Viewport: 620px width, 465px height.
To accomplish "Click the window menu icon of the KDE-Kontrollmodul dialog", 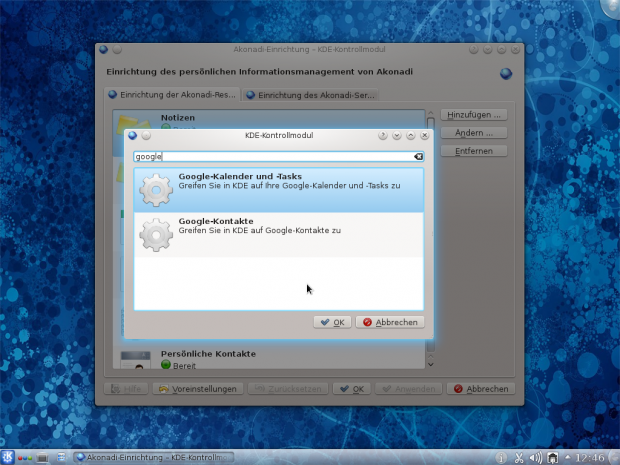I will tap(132, 135).
